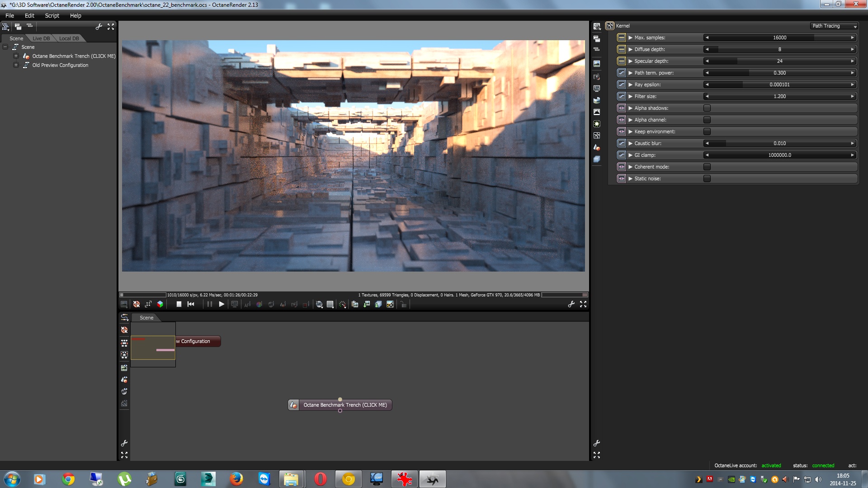This screenshot has height=488, width=868.
Task: Enable the Alpha channel checkbox
Action: pyautogui.click(x=707, y=120)
